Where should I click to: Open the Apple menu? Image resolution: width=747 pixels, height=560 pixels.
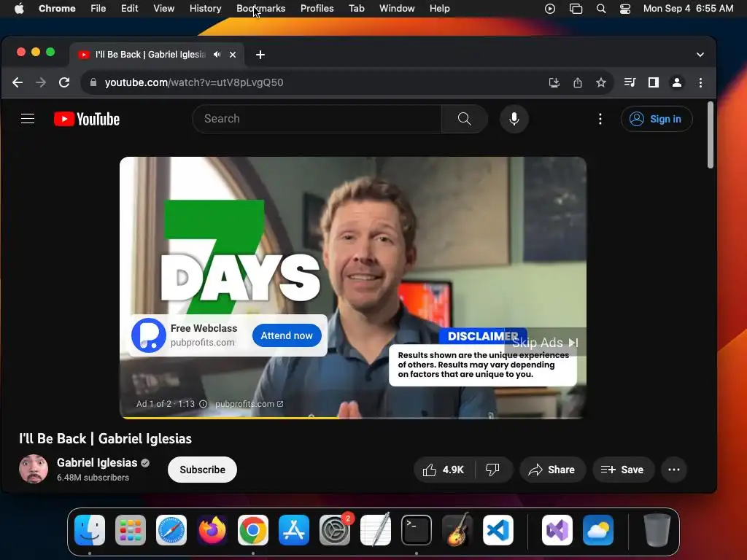coord(19,9)
